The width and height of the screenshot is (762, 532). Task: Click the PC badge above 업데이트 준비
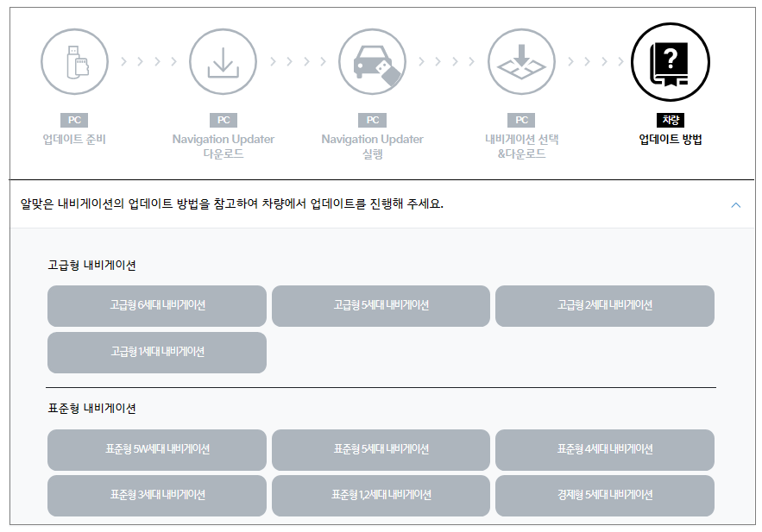tap(74, 120)
